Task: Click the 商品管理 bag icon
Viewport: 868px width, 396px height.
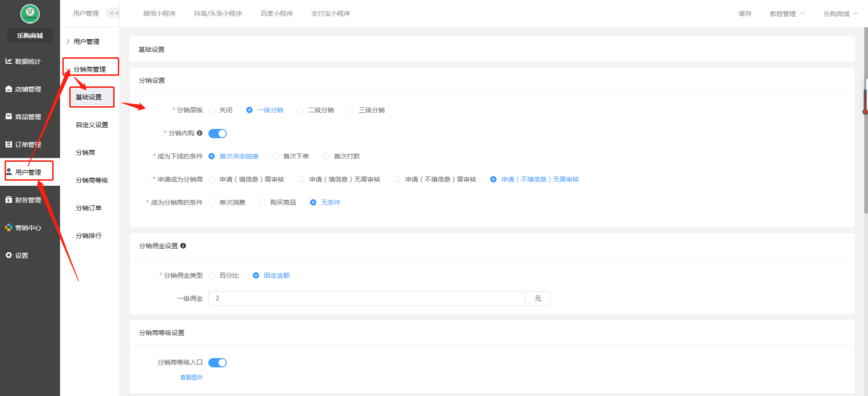Action: (x=9, y=116)
